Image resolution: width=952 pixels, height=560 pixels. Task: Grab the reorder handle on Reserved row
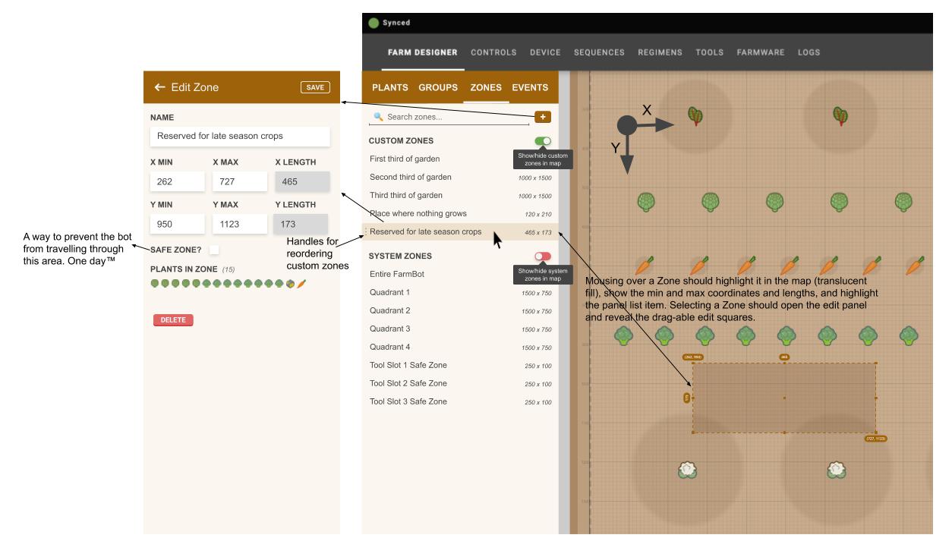coord(366,232)
